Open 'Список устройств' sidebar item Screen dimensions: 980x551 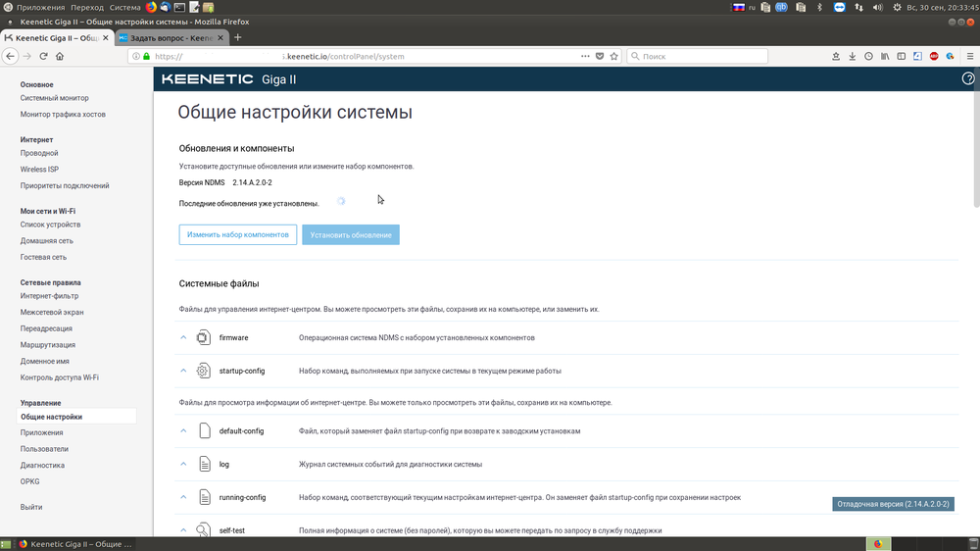tap(50, 225)
